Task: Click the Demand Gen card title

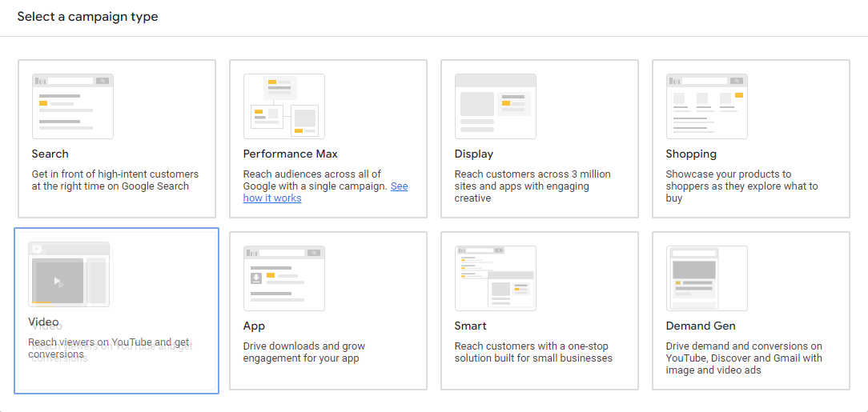Action: [701, 326]
